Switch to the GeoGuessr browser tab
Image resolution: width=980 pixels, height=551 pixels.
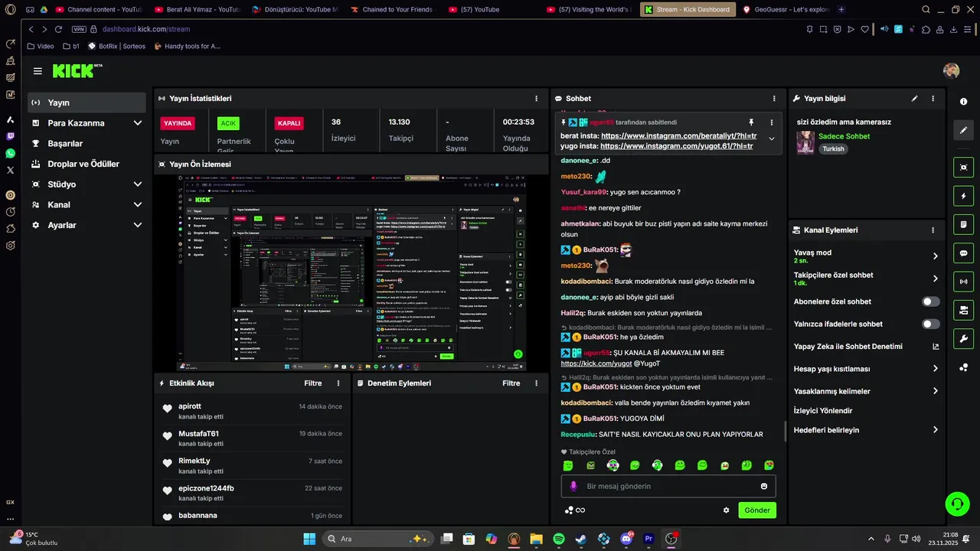tap(785, 10)
